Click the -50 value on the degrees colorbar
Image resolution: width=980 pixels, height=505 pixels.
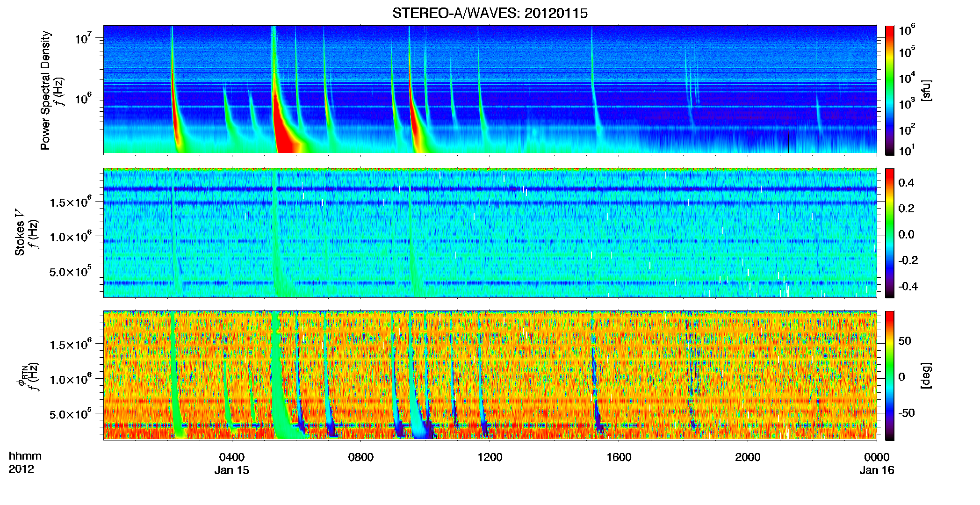pos(907,413)
